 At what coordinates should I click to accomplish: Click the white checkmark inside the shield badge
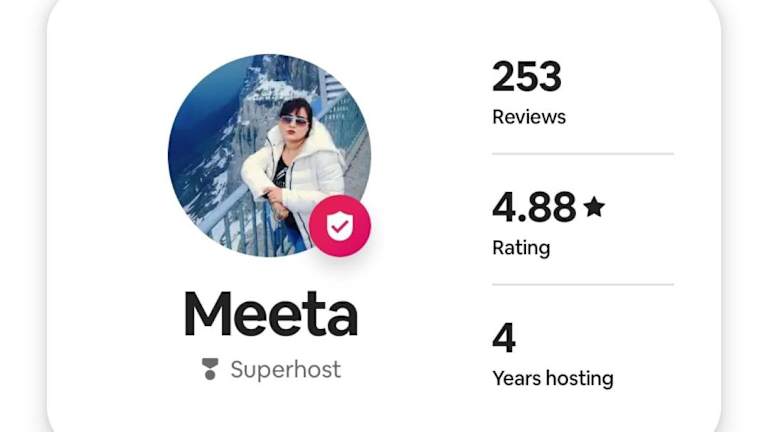pos(340,227)
